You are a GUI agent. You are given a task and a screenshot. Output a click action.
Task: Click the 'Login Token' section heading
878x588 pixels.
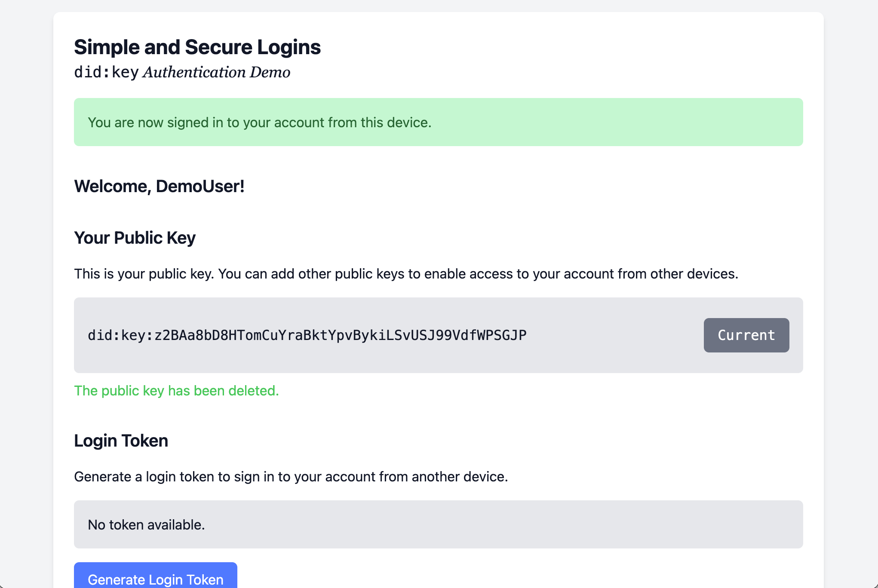click(121, 440)
